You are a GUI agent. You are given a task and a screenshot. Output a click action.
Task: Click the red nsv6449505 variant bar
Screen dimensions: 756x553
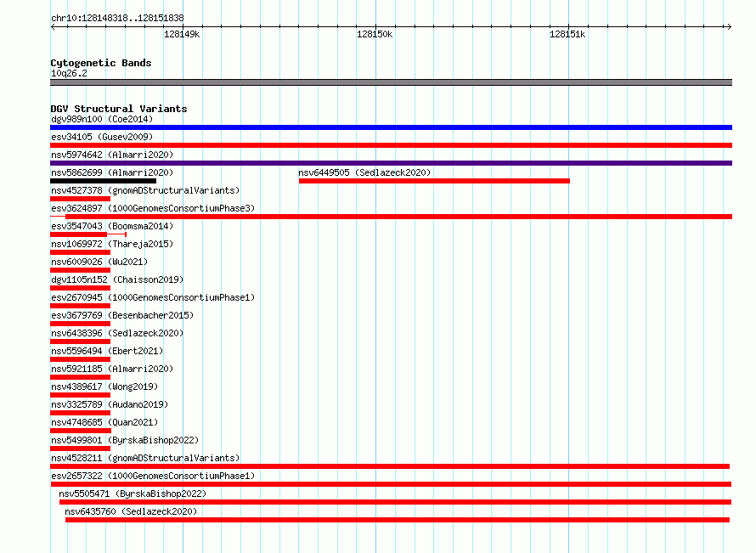(434, 181)
